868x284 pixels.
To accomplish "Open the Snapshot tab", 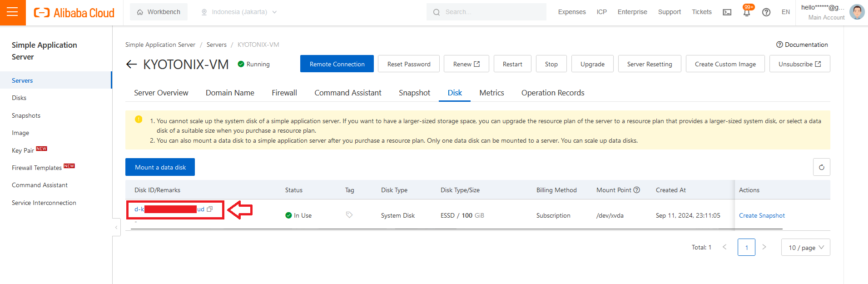I will coord(414,93).
